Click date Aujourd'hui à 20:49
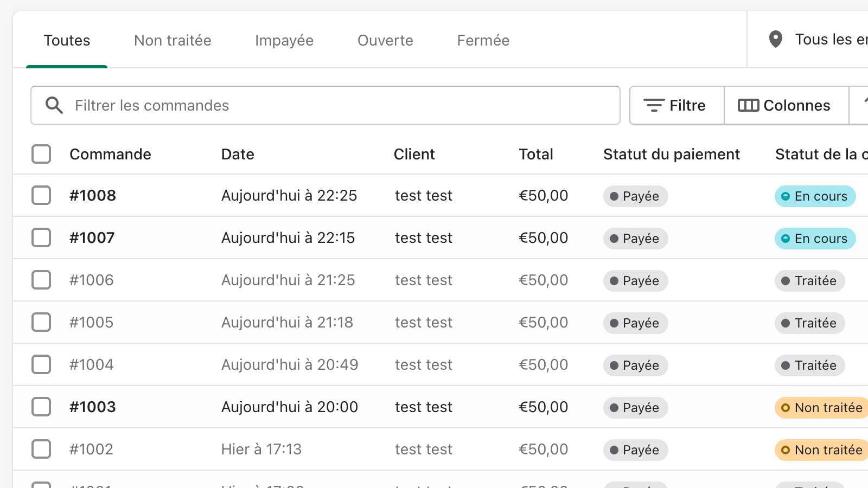 coord(290,364)
